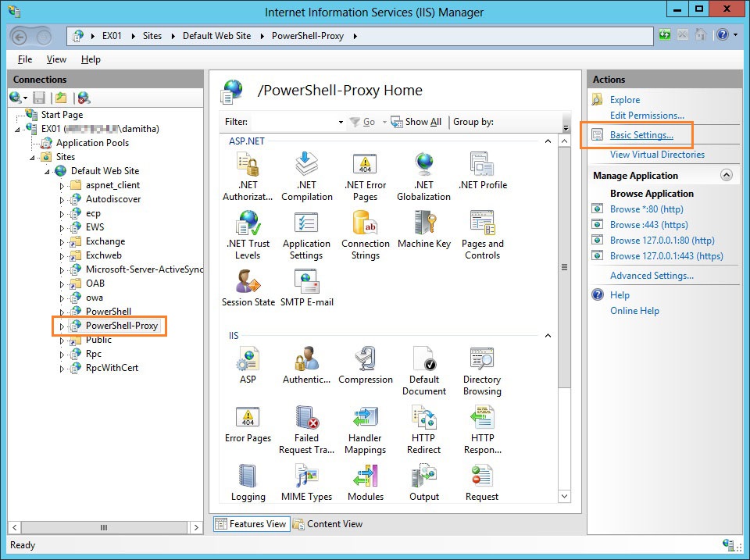Open the Machine Key feature

(x=423, y=230)
